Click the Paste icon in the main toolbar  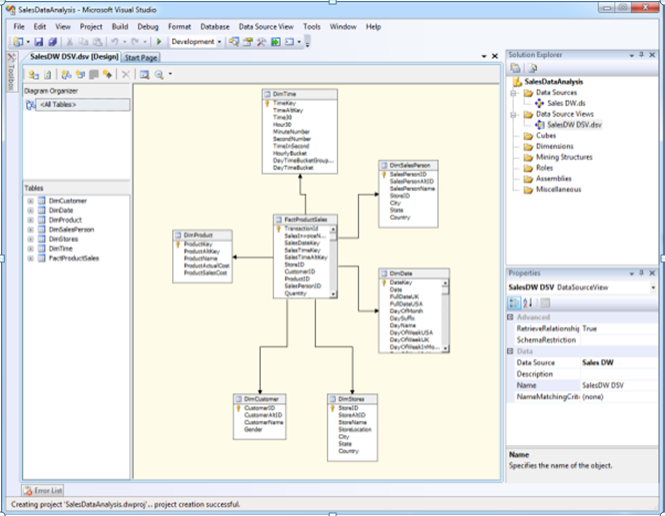pos(98,42)
